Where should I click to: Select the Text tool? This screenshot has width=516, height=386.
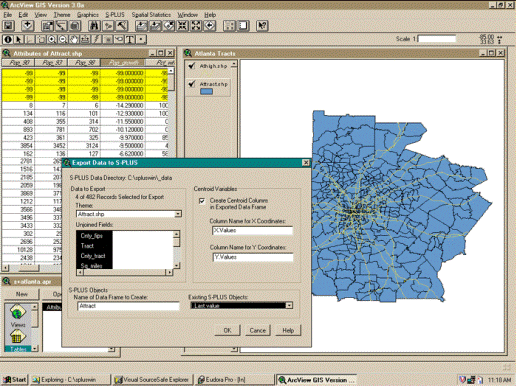130,40
